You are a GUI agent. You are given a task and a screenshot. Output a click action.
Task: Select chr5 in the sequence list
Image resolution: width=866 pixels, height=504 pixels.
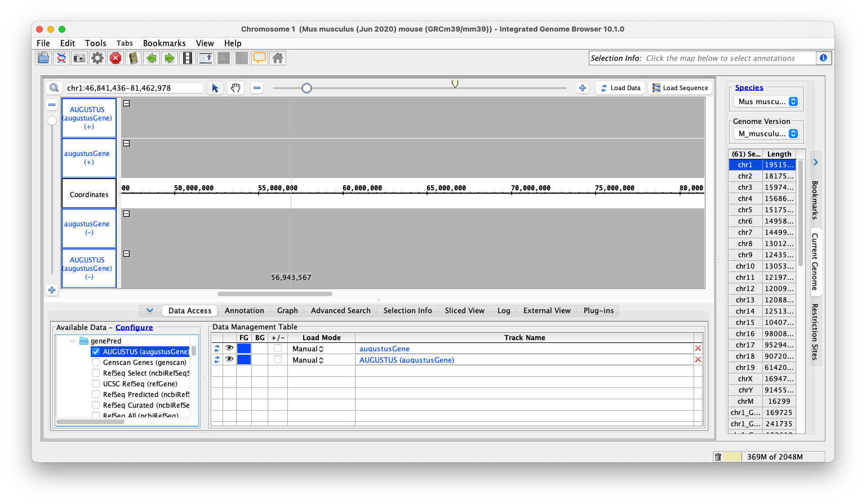click(745, 210)
